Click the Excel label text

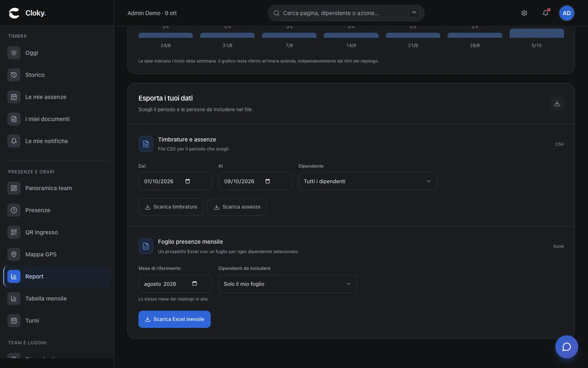[559, 247]
